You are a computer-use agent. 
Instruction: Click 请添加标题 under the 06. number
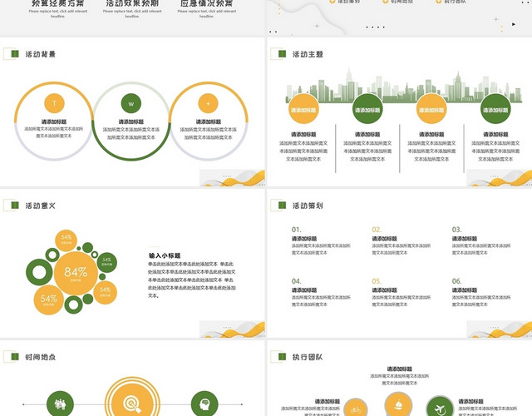tap(465, 290)
